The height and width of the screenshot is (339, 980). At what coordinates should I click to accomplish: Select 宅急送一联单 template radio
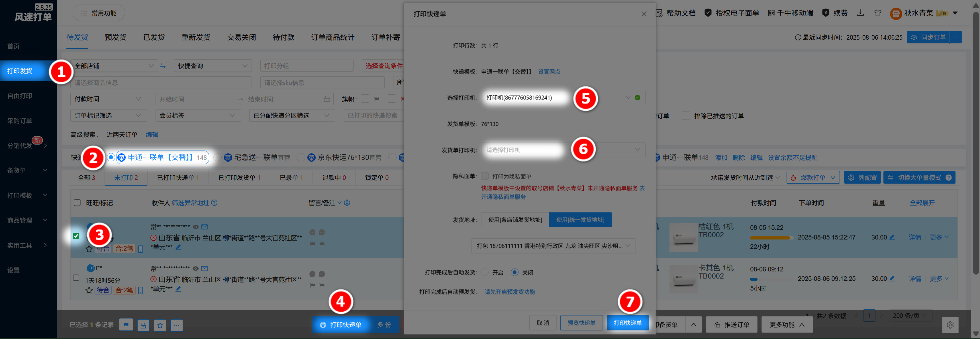pos(217,157)
